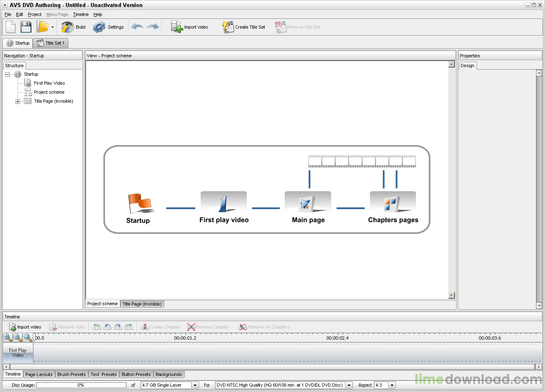The height and width of the screenshot is (392, 545).
Task: Click the Build toolbar button
Action: 73,27
